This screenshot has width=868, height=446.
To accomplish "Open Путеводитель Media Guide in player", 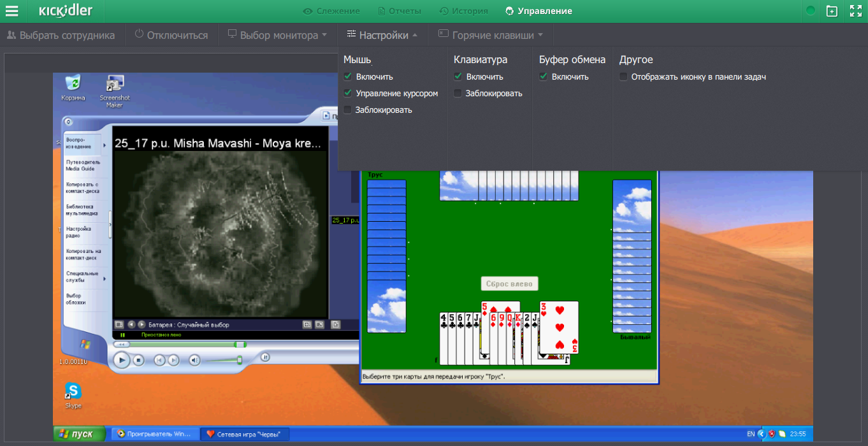I will click(83, 165).
